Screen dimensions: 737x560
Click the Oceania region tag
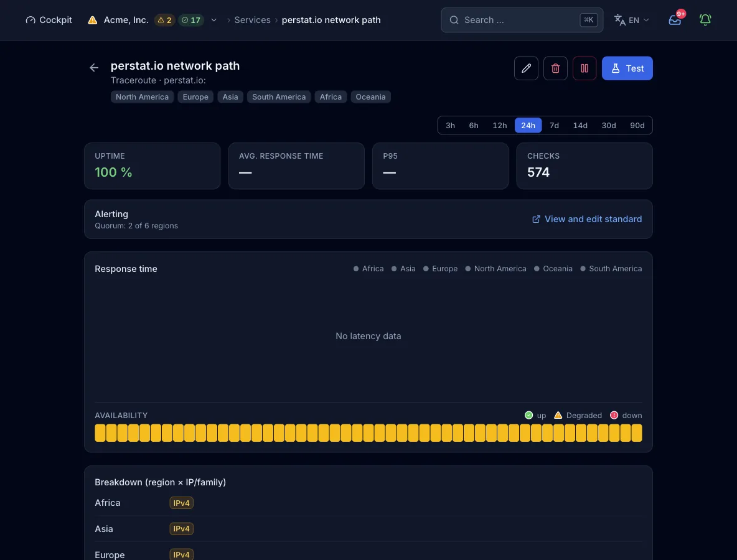coord(370,97)
